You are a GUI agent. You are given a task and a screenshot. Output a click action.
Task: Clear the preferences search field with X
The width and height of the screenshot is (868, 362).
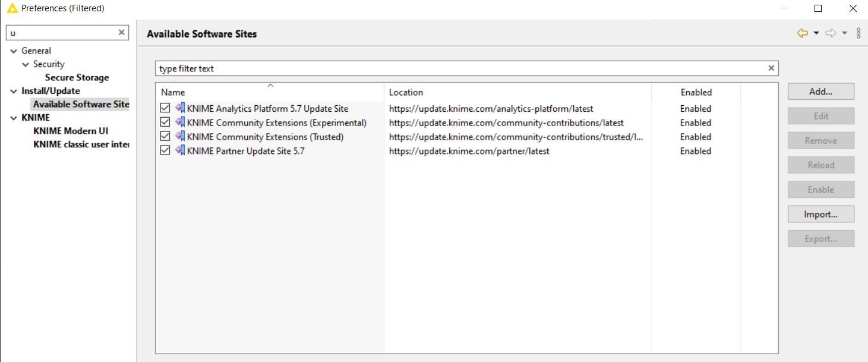121,33
